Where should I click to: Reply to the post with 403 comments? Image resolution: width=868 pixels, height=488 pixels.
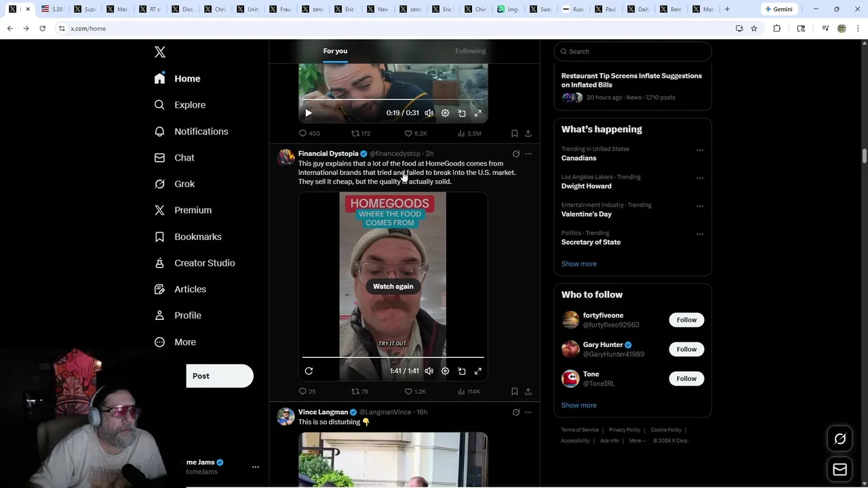(309, 134)
